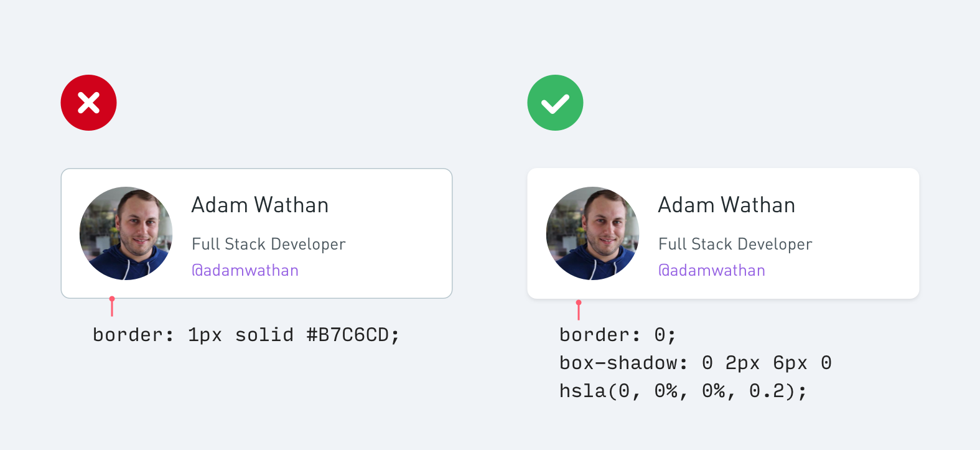The width and height of the screenshot is (980, 450).
Task: Click the avatar in the shadowed card
Action: point(593,233)
